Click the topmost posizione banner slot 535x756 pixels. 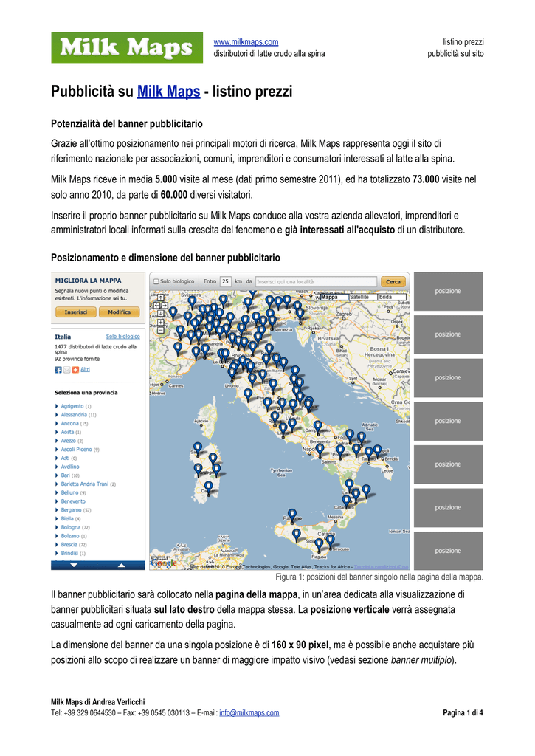pos(448,291)
